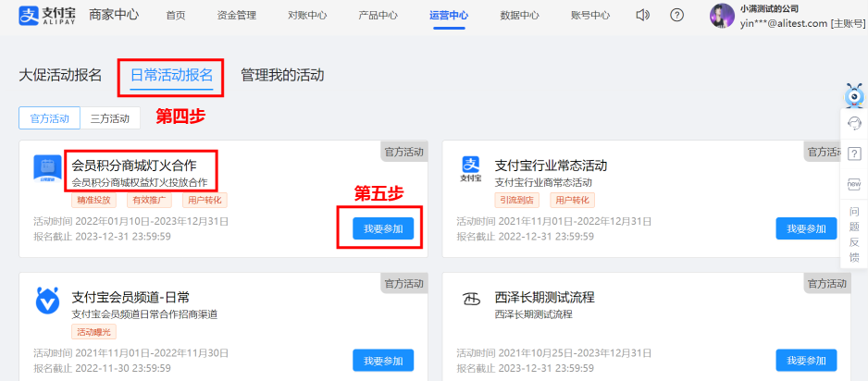The image size is (868, 381).
Task: Select the 三方活动 filter
Action: (110, 117)
